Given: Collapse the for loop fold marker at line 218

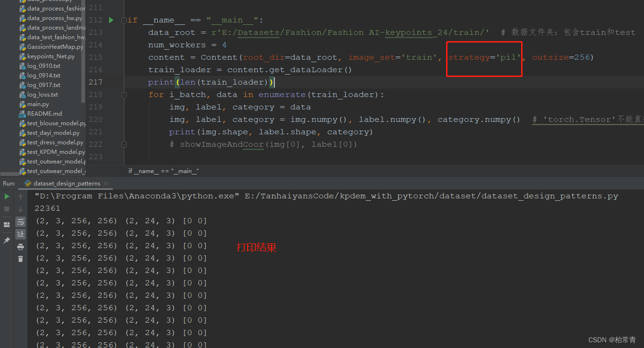Looking at the screenshot, I should tap(124, 95).
